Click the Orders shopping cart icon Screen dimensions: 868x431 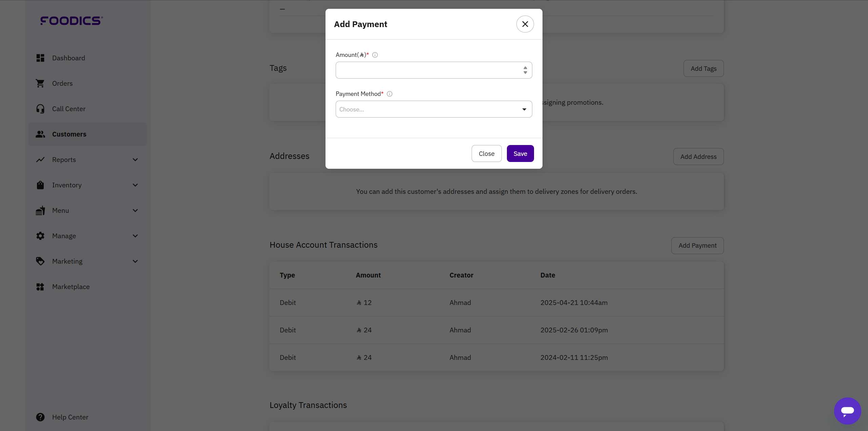[x=40, y=83]
